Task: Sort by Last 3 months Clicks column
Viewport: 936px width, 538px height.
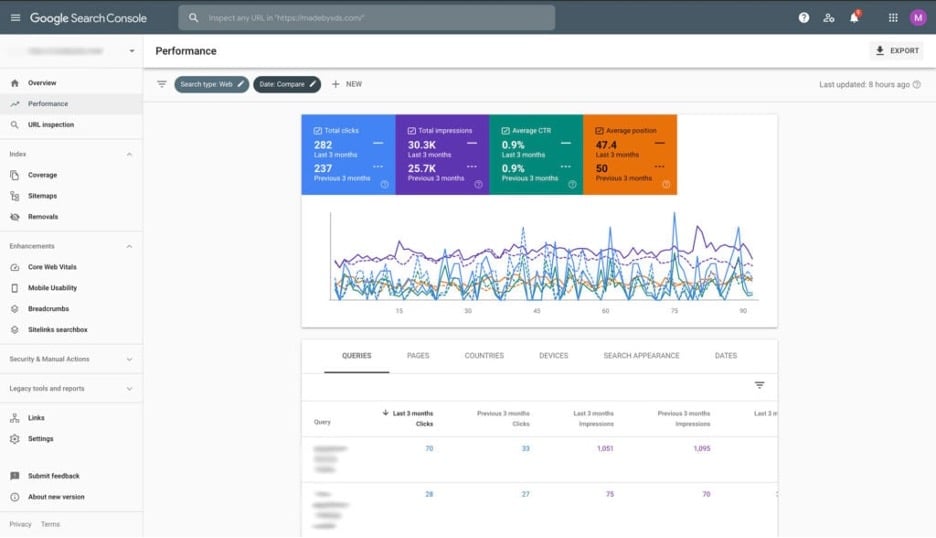Action: coord(408,419)
